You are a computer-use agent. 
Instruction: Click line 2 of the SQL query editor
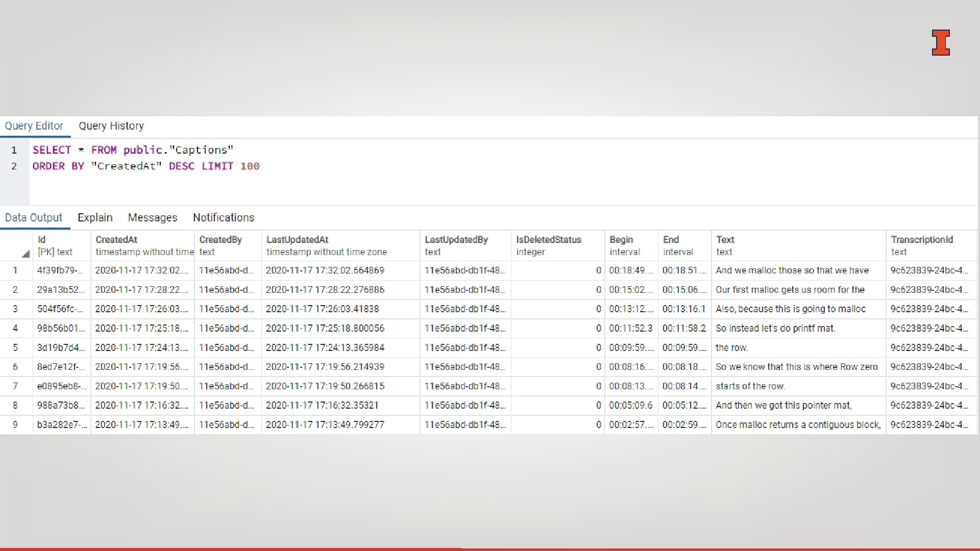click(146, 166)
